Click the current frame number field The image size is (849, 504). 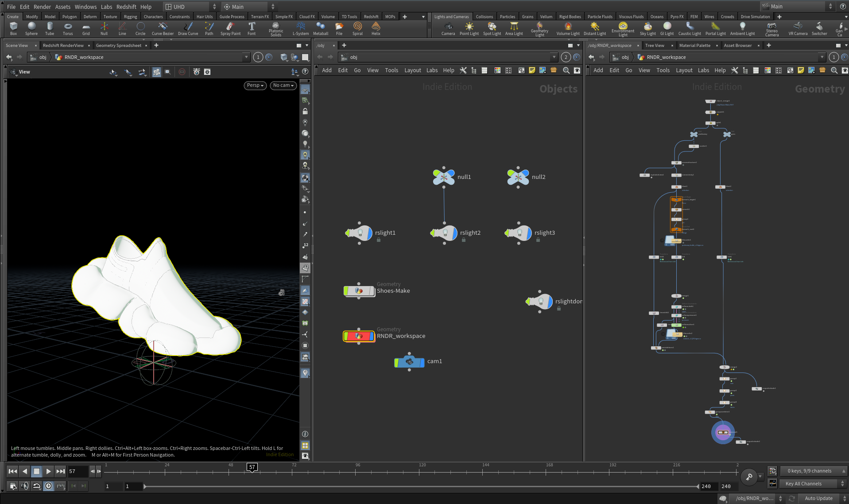(78, 471)
